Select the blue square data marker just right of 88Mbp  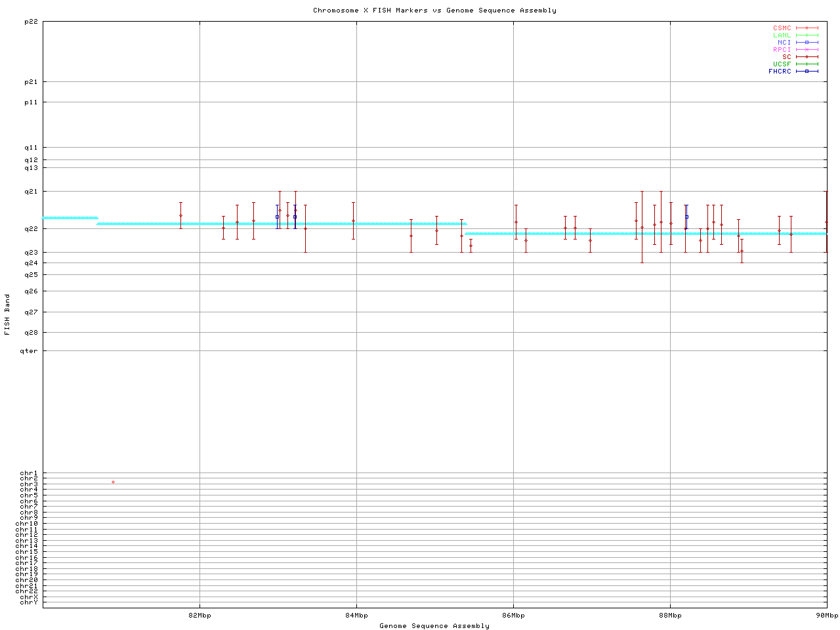[686, 217]
